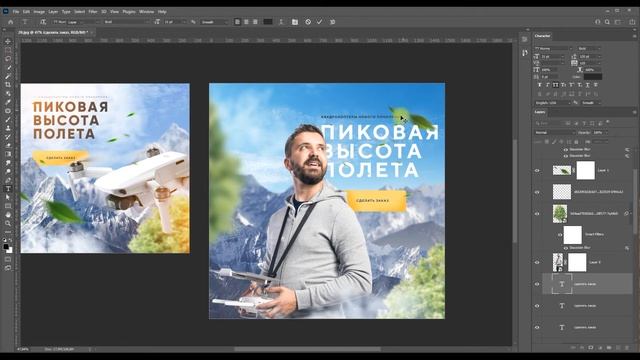Image resolution: width=640 pixels, height=360 pixels.
Task: Right align text in options bar
Action: pyautogui.click(x=255, y=22)
